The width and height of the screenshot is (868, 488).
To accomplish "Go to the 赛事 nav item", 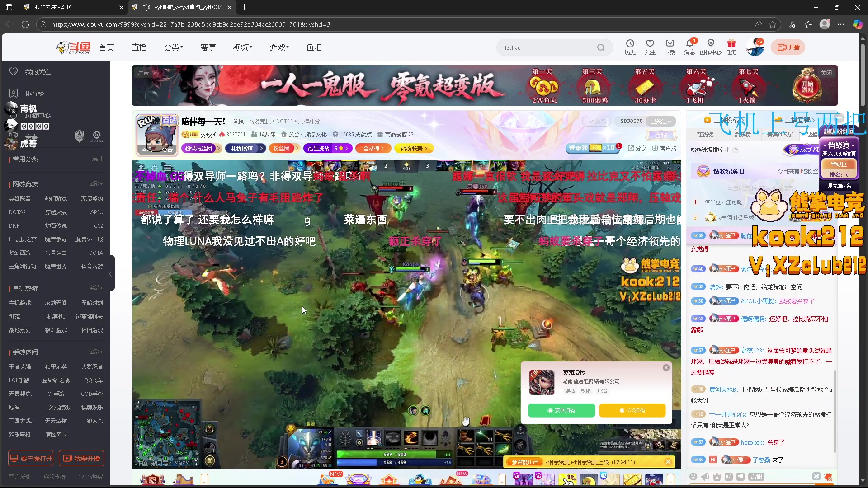I will pyautogui.click(x=208, y=47).
